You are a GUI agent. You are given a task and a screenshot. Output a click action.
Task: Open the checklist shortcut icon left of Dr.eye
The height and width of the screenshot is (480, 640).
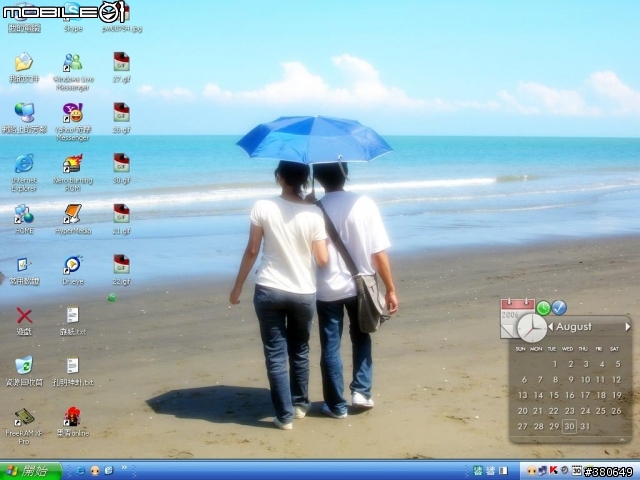pos(23,264)
